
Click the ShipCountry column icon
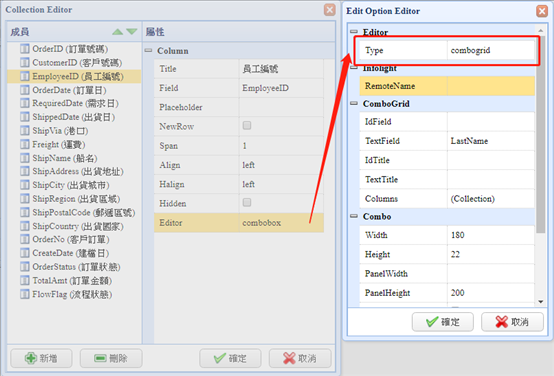pos(24,226)
